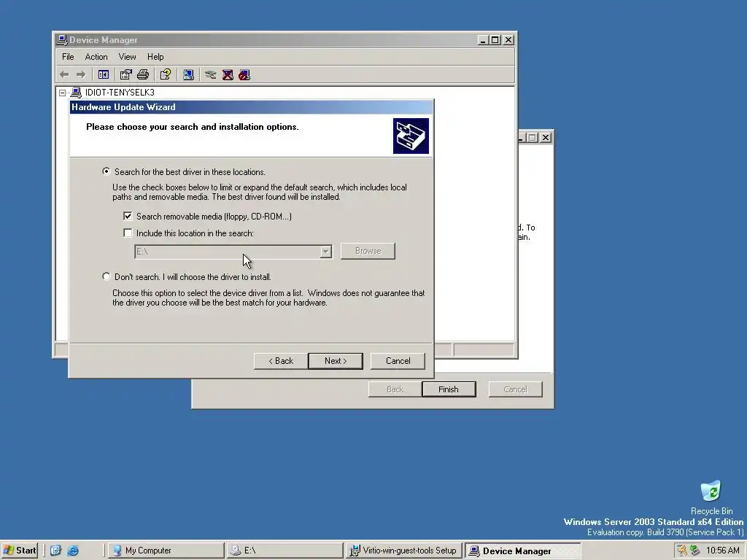Screen dimensions: 747x560
Task: Toggle the show/hide console tree icon
Action: click(104, 75)
